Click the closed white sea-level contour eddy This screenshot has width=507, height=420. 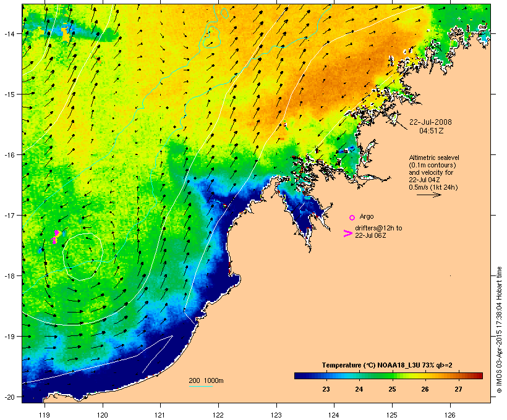click(x=83, y=257)
